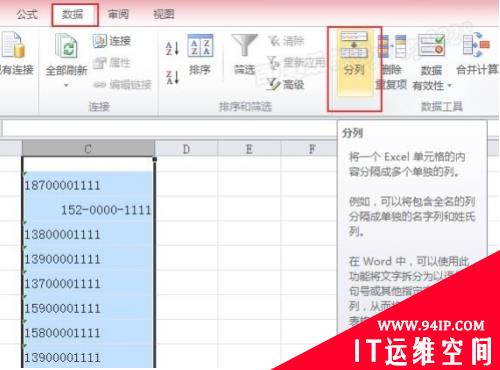The width and height of the screenshot is (500, 370).
Task: Click the sort descending Z-A icon
Action: pos(172,77)
